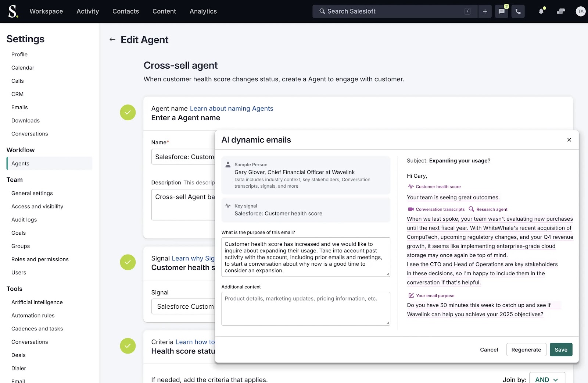Viewport: 588px width, 383px height.
Task: Open the TA user avatar menu
Action: (581, 11)
